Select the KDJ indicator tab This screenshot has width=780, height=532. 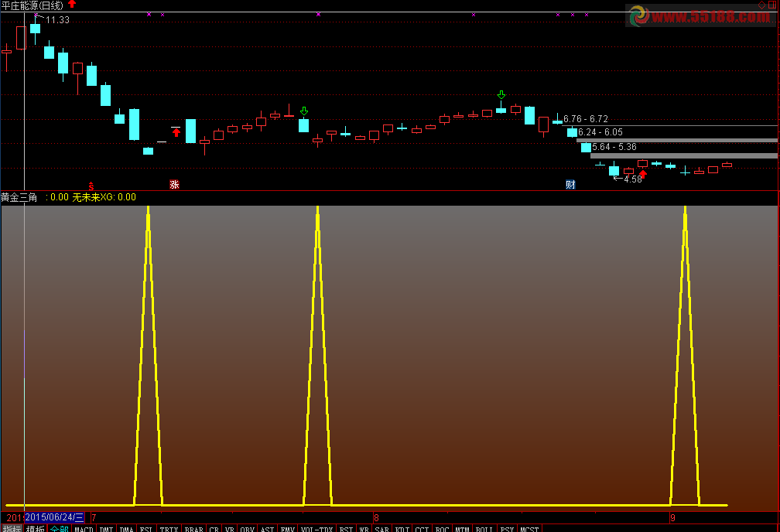click(402, 529)
